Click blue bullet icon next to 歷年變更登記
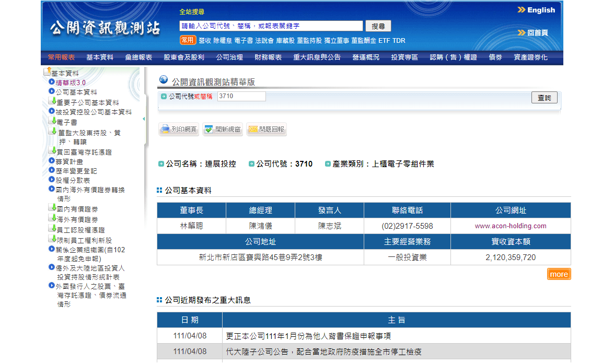This screenshot has width=602, height=364. pos(51,170)
